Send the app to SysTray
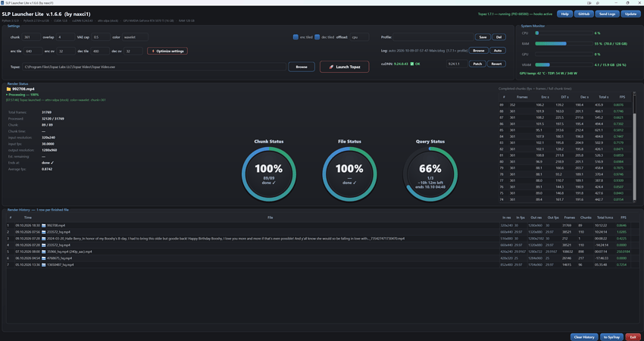The height and width of the screenshot is (341, 644). [x=611, y=337]
